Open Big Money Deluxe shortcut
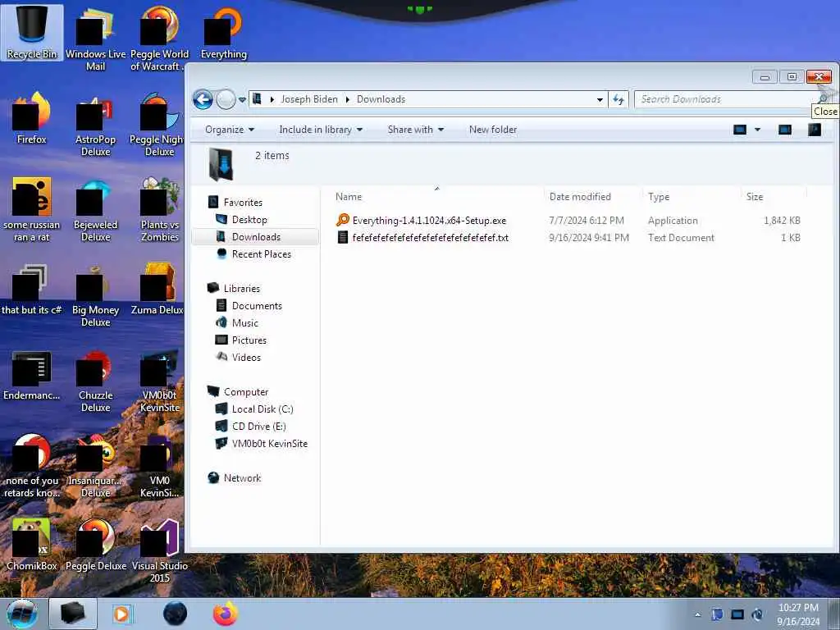Viewport: 840px width, 630px height. coord(95,295)
